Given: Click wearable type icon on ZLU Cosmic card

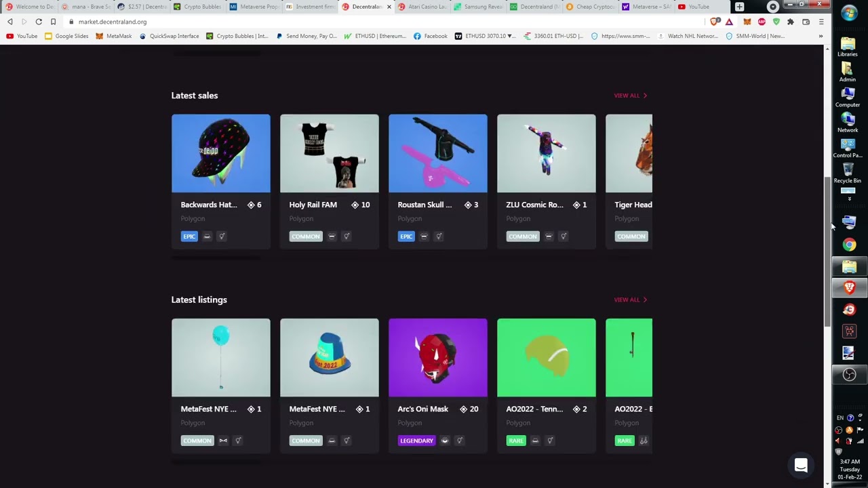Looking at the screenshot, I should [x=549, y=237].
